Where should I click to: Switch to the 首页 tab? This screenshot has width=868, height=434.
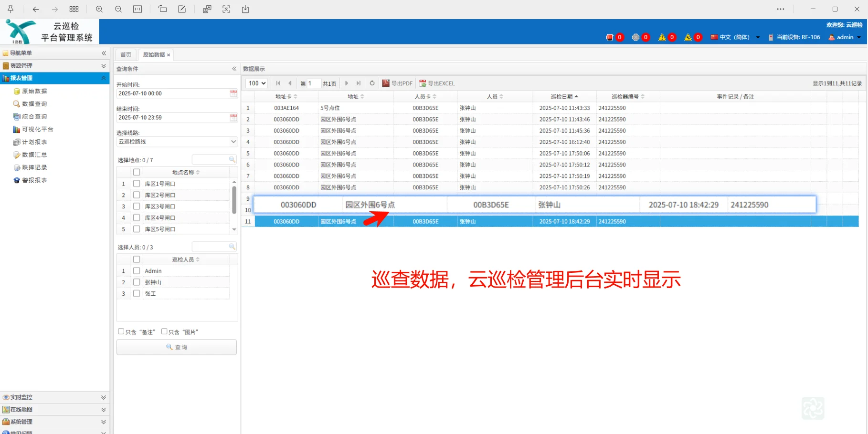point(126,54)
